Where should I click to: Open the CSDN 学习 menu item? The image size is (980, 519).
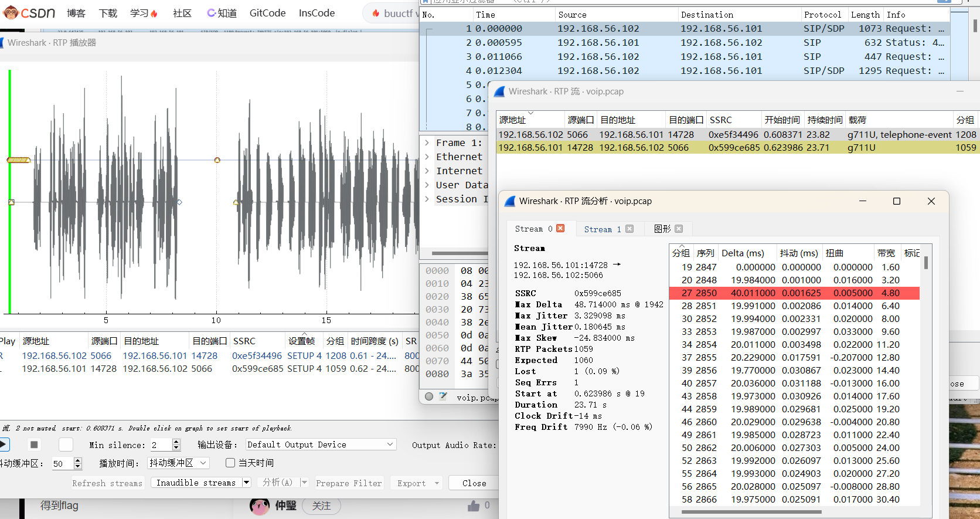[x=144, y=13]
